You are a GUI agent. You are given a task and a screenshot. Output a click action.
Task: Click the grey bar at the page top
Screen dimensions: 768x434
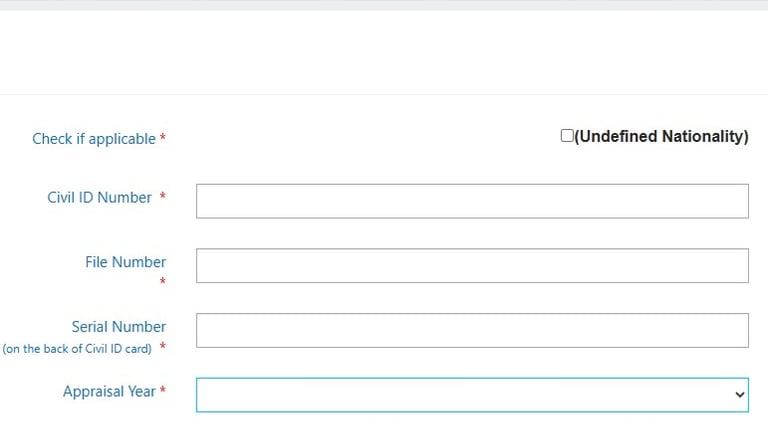click(x=384, y=5)
